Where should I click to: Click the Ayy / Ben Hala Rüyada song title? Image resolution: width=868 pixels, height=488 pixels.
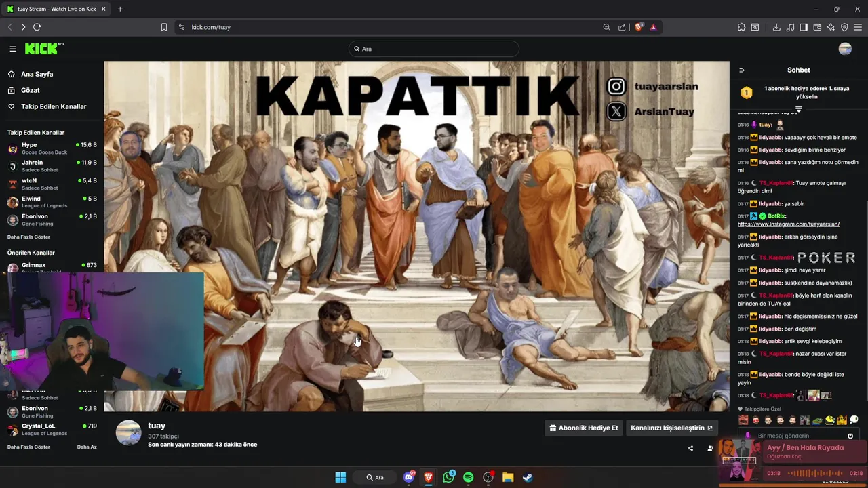(805, 448)
